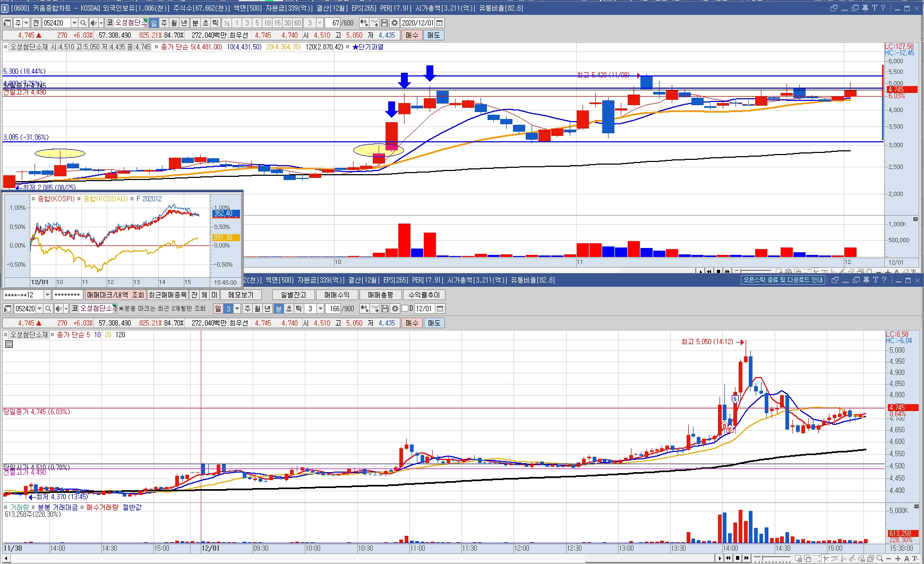Select the 초 (second) period in lower chart
Screen dimensions: 924x564
289,309
